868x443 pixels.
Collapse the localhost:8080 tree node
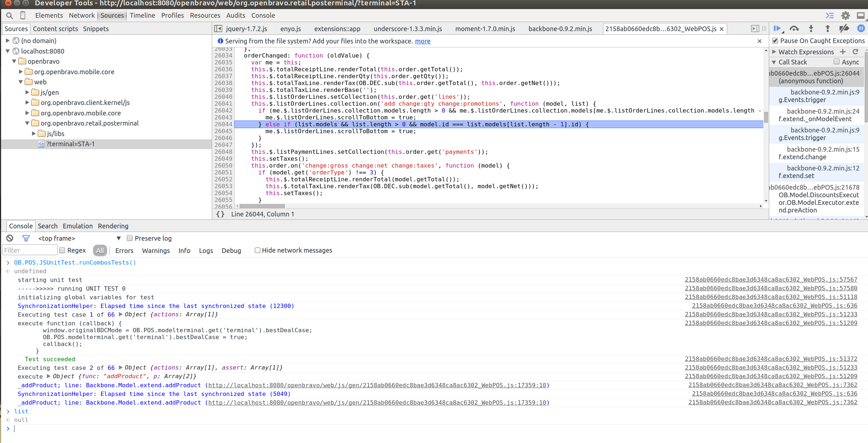(x=8, y=51)
